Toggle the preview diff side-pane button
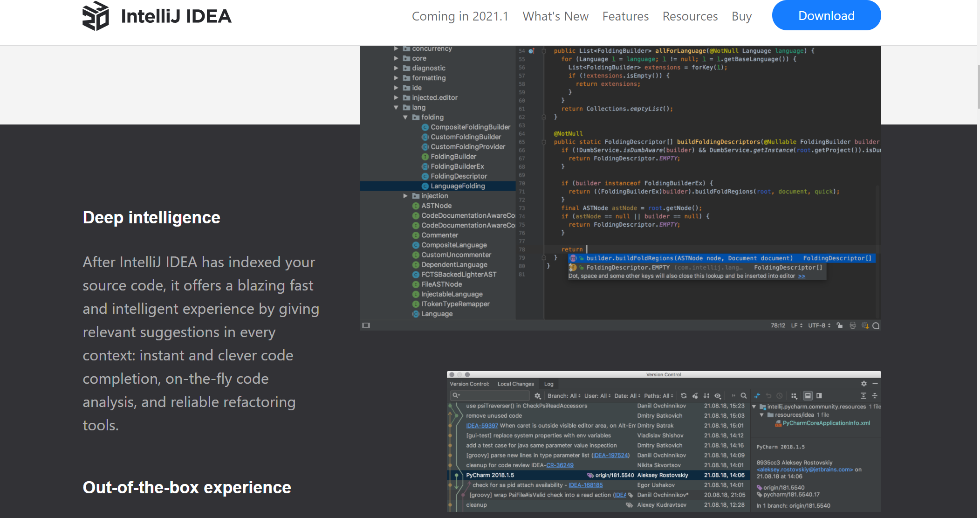This screenshot has width=980, height=518. (819, 396)
